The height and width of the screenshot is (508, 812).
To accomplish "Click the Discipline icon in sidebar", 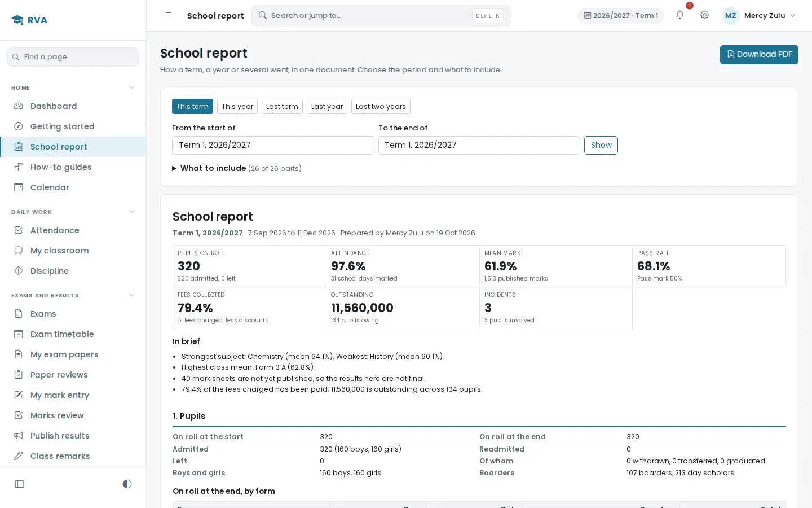I will 19,271.
